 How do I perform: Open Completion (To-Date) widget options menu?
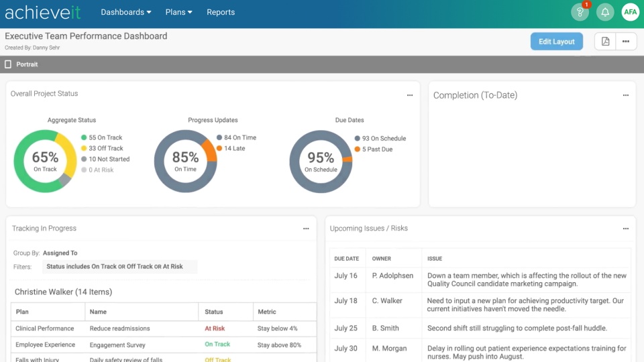pyautogui.click(x=625, y=95)
